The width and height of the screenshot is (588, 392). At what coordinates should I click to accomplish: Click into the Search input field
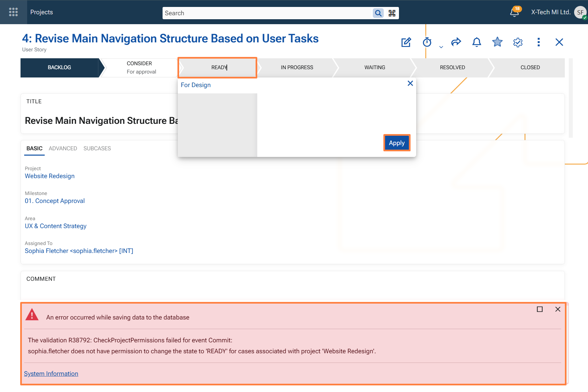pos(268,13)
